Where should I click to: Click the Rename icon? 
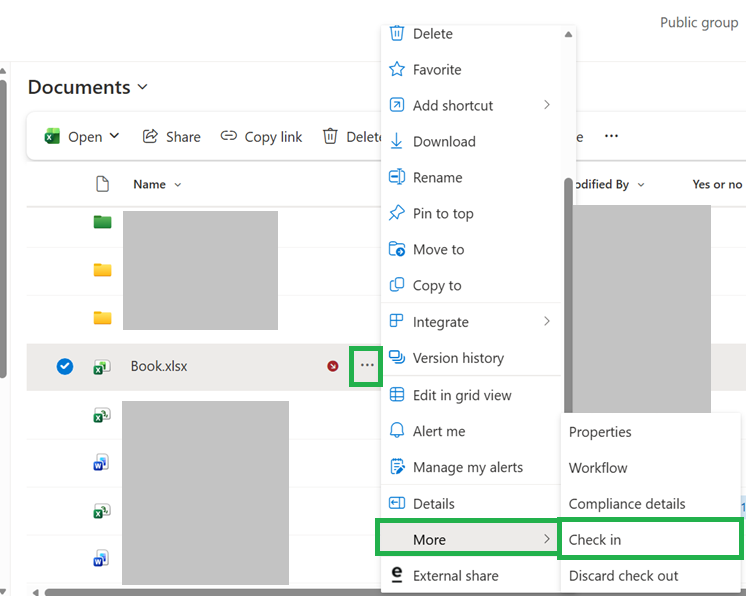[397, 177]
